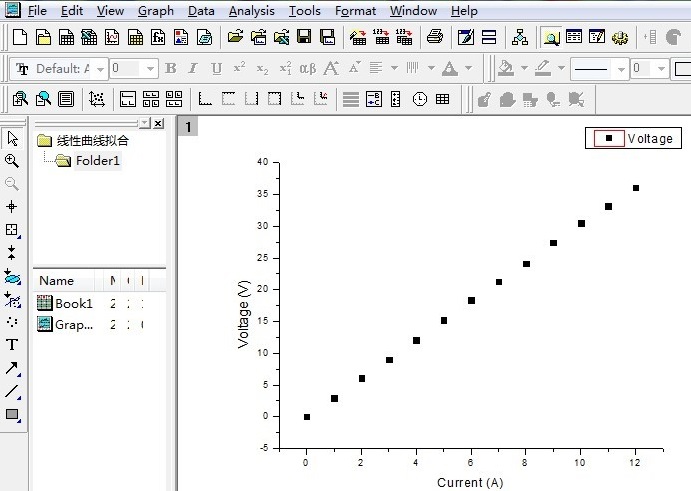Select Book1 in project list
Screen dimensions: 691x491
point(74,303)
